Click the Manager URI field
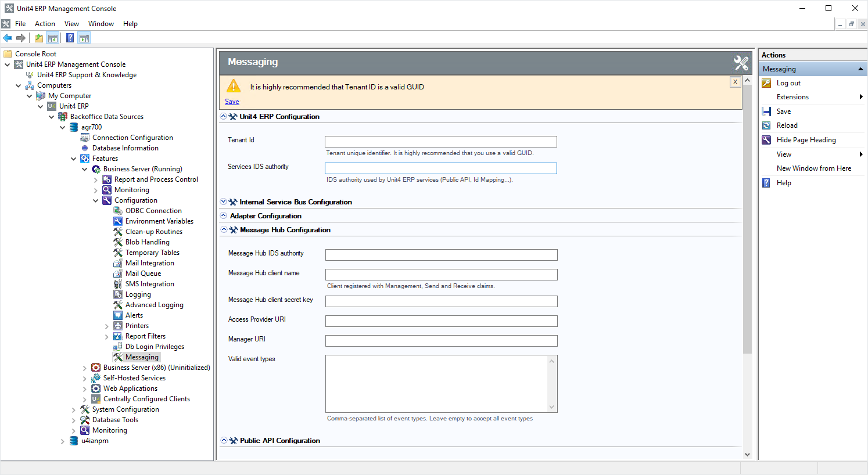868x475 pixels. tap(441, 341)
